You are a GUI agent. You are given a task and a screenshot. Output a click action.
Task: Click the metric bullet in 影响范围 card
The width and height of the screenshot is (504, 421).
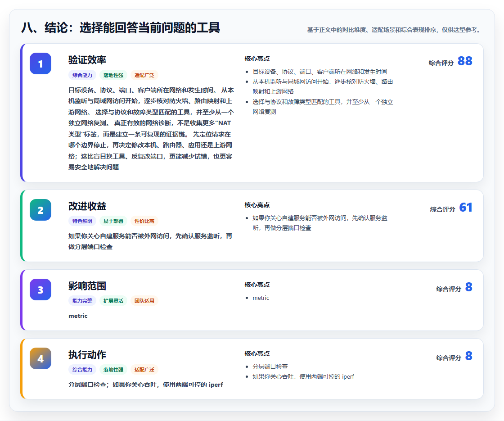261,298
